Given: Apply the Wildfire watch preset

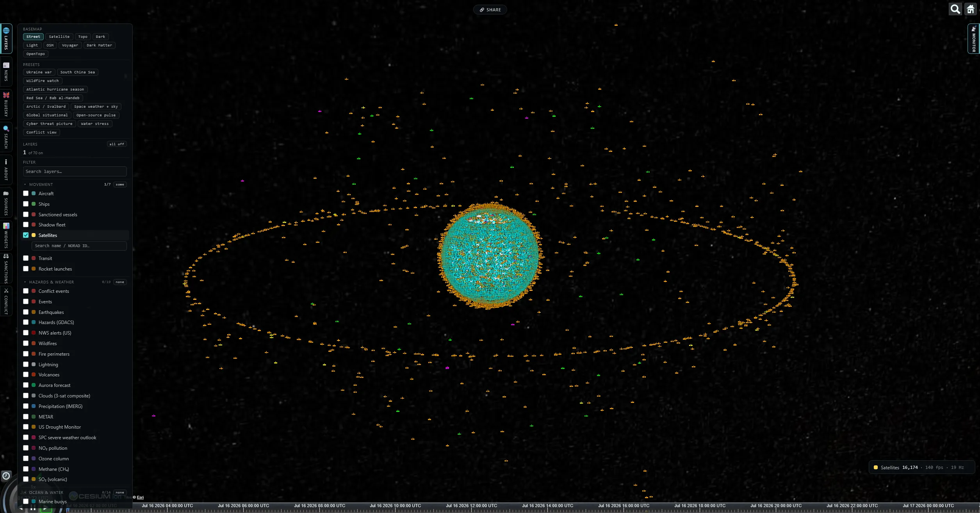Looking at the screenshot, I should (43, 81).
